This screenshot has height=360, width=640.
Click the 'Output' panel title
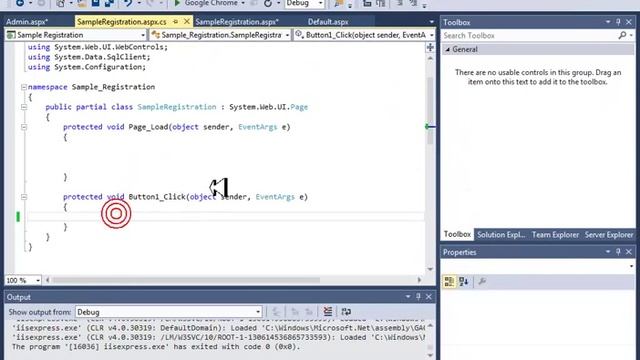pos(18,297)
